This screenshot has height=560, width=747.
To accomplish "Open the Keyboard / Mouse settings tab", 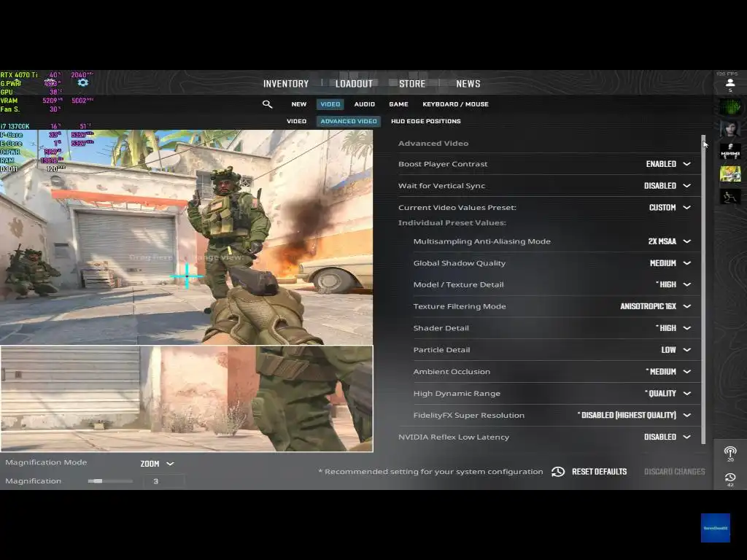I will point(455,104).
